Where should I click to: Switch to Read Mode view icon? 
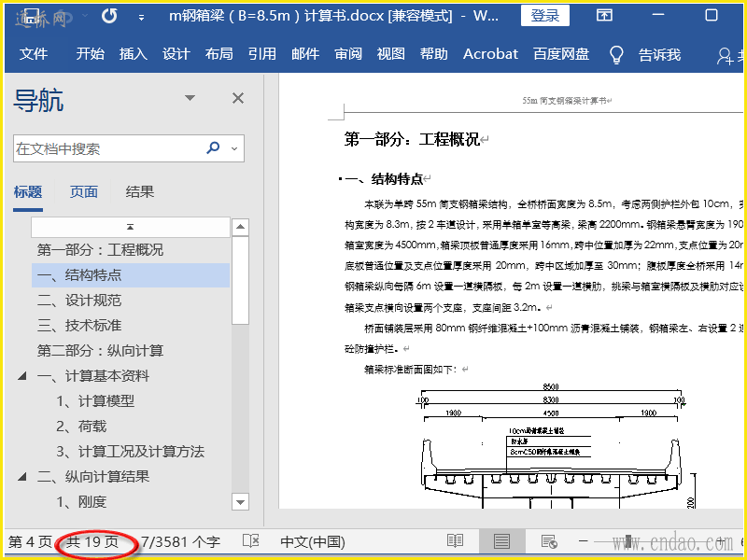pyautogui.click(x=455, y=540)
